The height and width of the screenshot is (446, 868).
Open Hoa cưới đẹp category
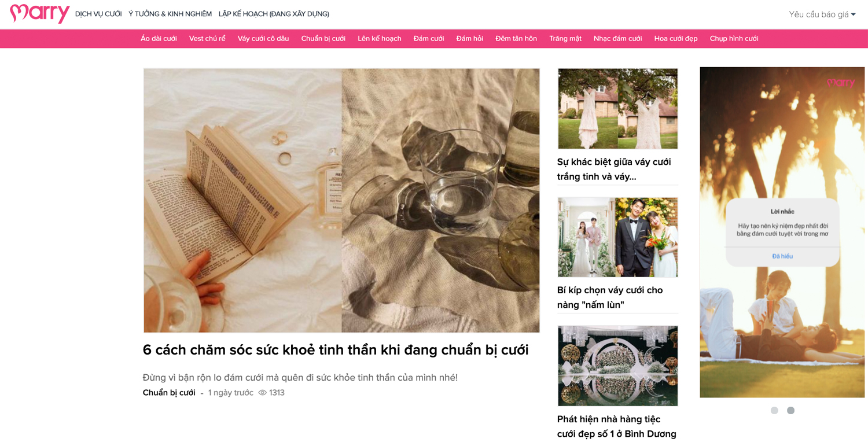tap(676, 39)
